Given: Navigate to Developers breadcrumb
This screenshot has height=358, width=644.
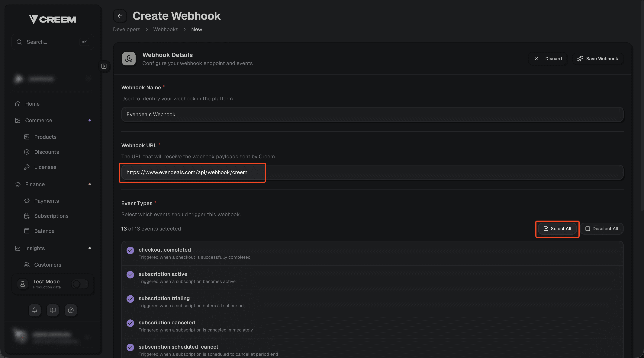Looking at the screenshot, I should click(x=127, y=29).
